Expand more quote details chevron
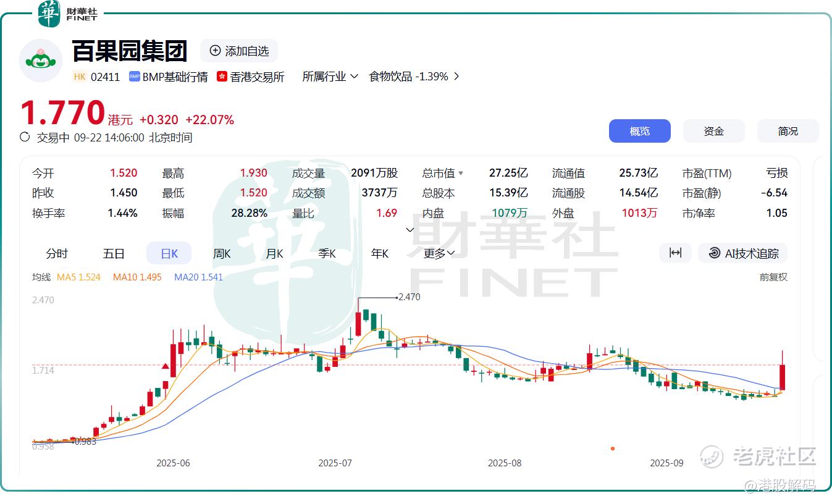Screen dimensions: 832x504 [x=410, y=230]
